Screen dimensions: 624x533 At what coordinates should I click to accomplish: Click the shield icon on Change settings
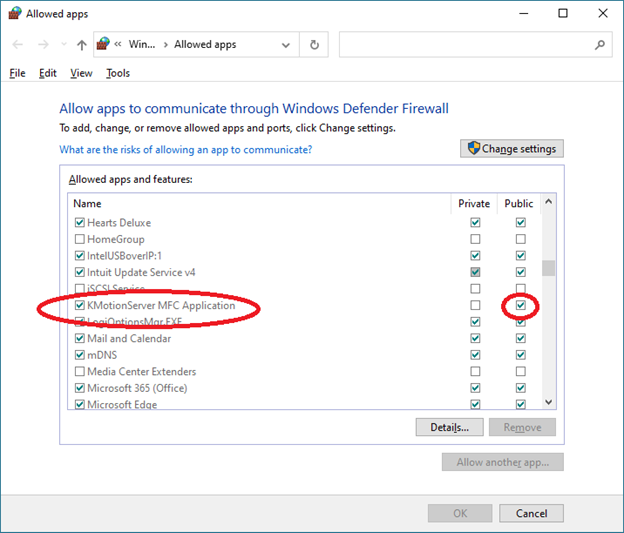tap(472, 149)
